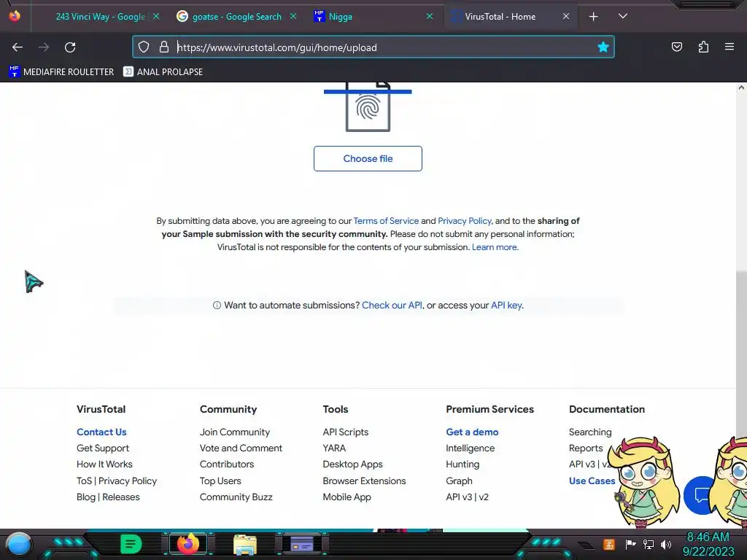747x560 pixels.
Task: Click the Choose file button
Action: point(368,158)
